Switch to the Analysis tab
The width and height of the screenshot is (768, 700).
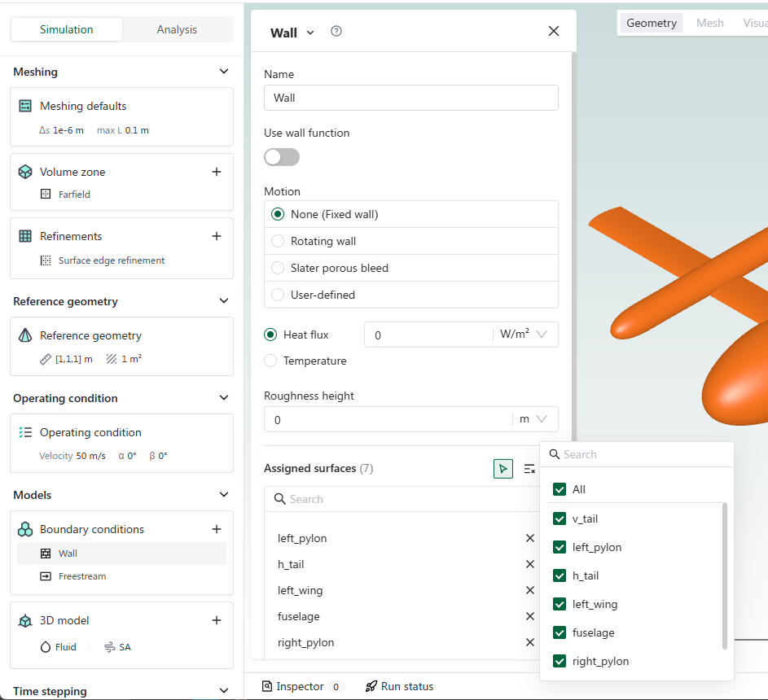(x=177, y=29)
